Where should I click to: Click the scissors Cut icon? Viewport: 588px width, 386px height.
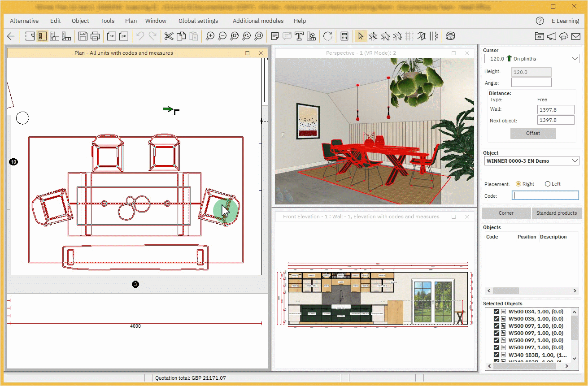(x=169, y=36)
